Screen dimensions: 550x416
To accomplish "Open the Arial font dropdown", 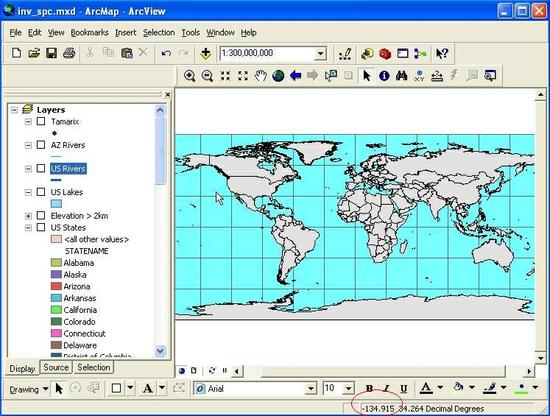I will (310, 389).
